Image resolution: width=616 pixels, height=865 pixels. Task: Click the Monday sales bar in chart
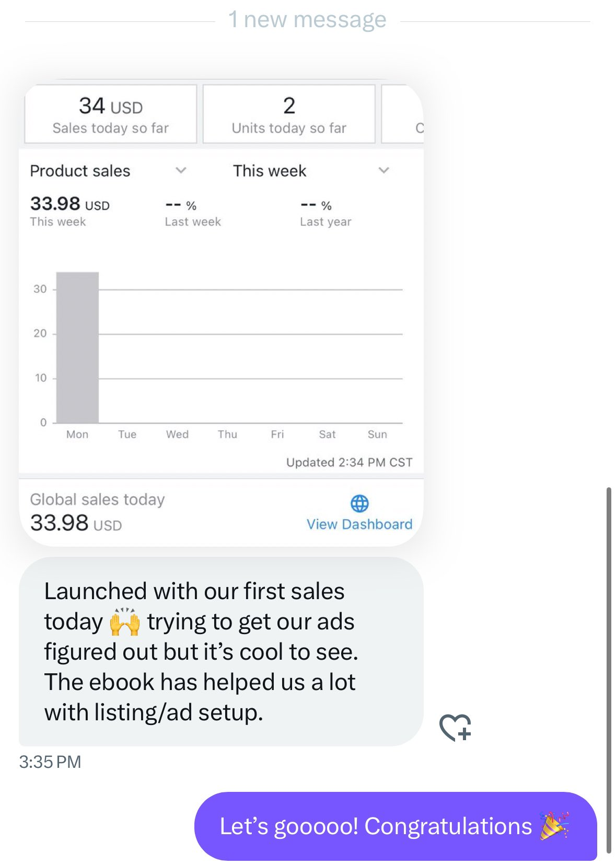(x=77, y=347)
